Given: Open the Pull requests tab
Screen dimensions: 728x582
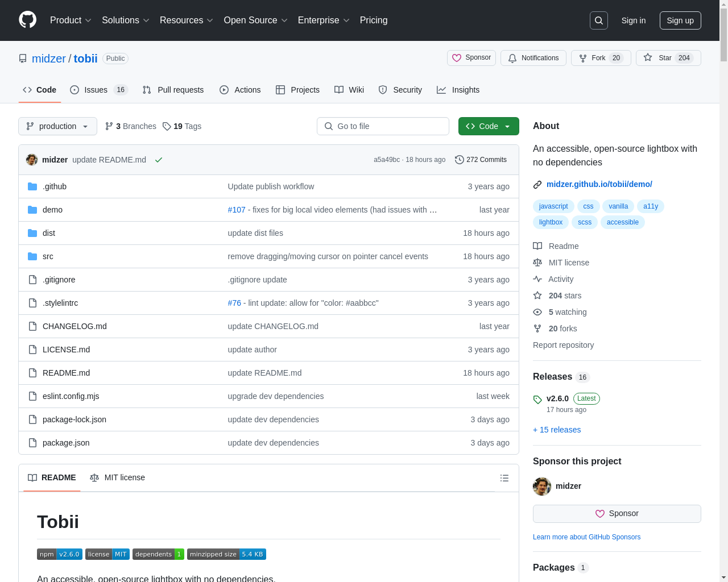Looking at the screenshot, I should point(173,90).
